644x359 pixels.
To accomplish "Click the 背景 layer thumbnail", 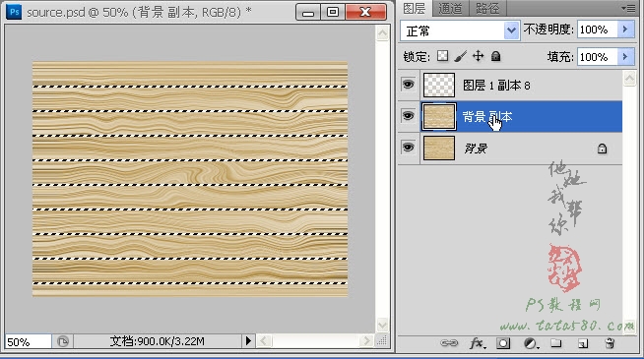I will (x=439, y=148).
